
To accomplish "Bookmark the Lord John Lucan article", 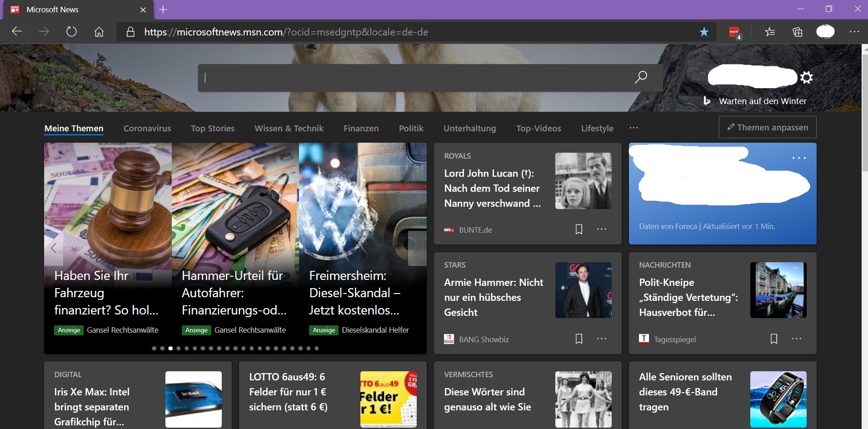I will click(579, 229).
